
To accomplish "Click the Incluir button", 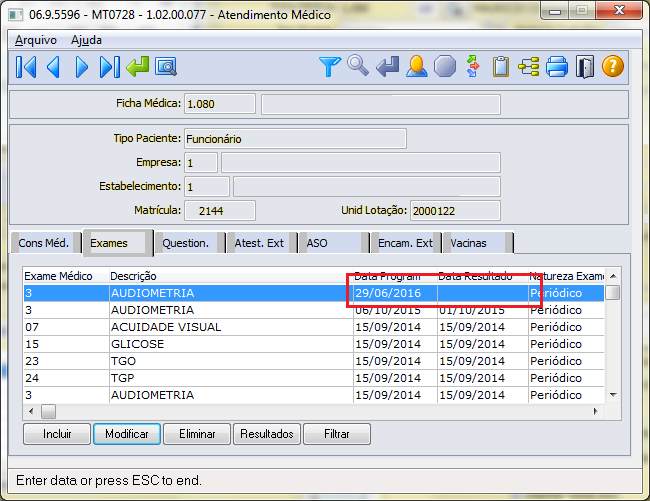I will tap(57, 434).
